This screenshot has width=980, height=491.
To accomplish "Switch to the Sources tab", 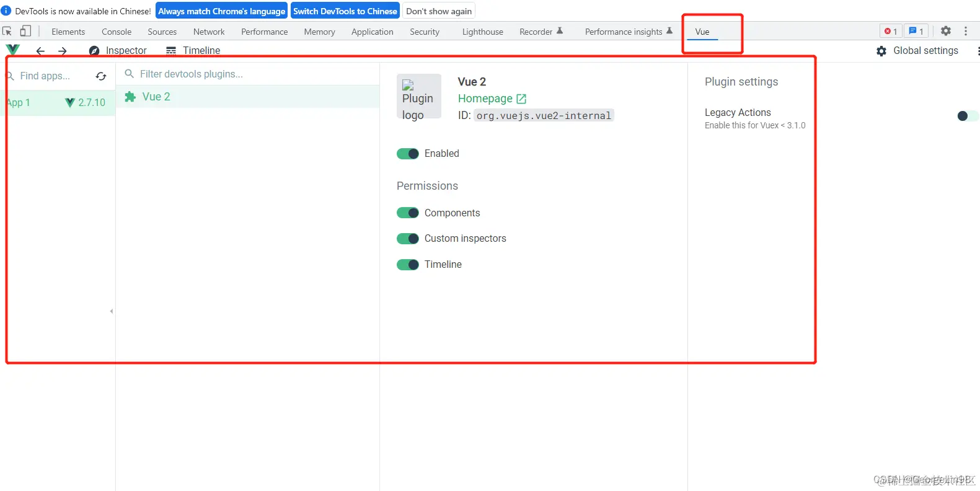I will [x=162, y=32].
